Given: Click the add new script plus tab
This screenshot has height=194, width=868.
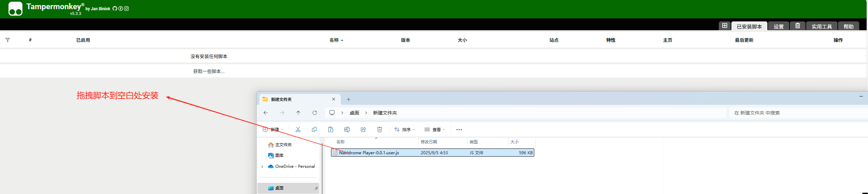Looking at the screenshot, I should point(725,26).
